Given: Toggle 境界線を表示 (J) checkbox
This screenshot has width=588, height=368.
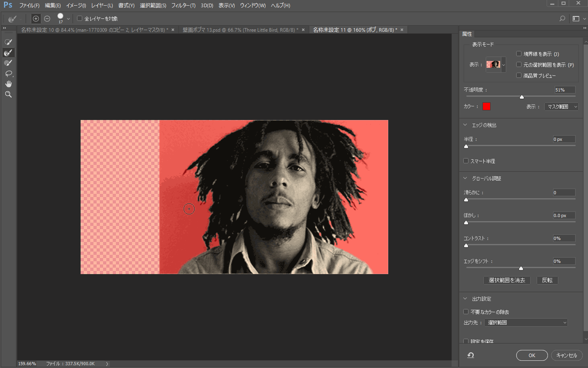Looking at the screenshot, I should point(519,54).
